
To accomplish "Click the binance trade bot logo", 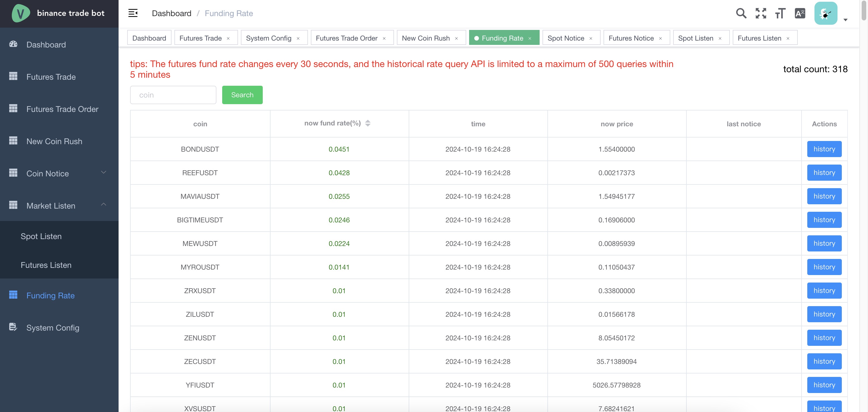I will 20,14.
